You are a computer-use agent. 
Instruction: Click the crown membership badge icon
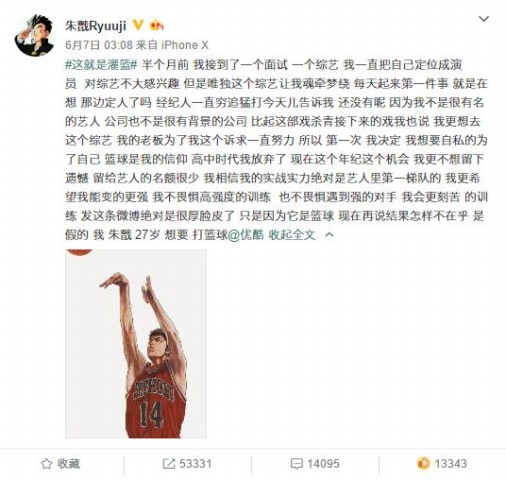156,25
